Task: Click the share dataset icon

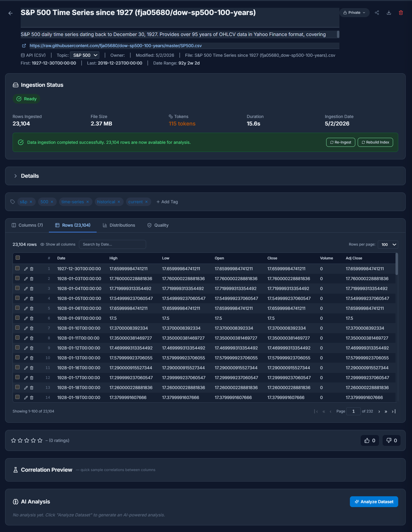Action: coord(377,13)
